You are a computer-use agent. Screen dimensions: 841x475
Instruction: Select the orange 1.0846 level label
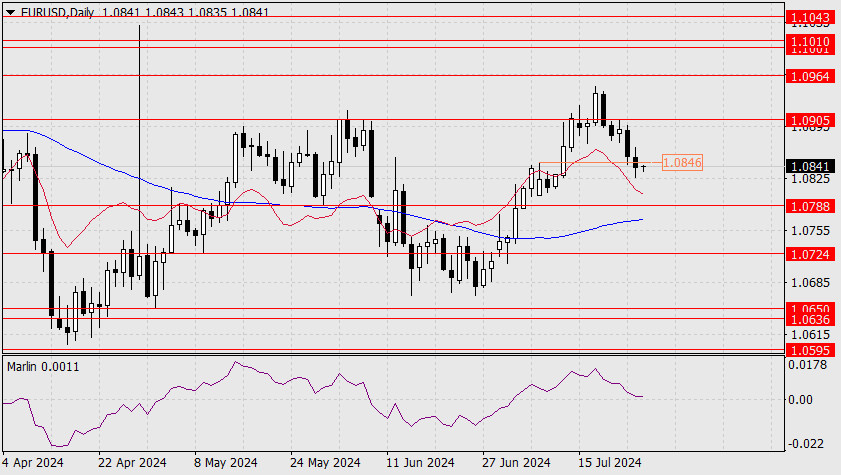(x=682, y=162)
